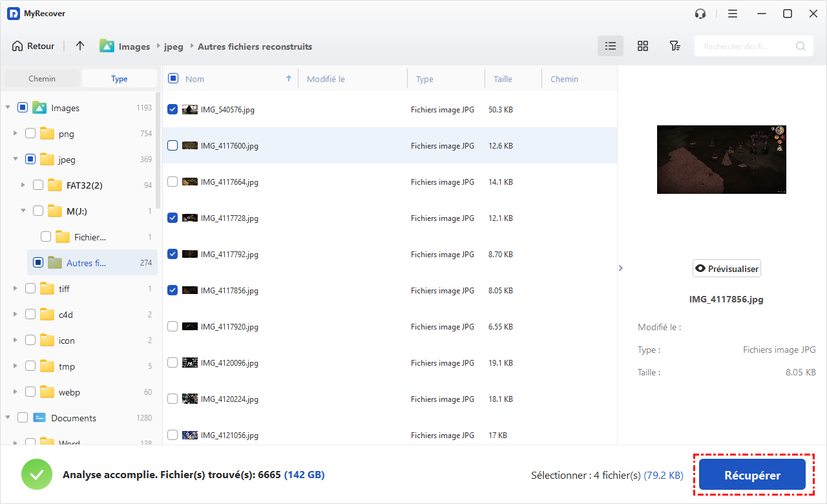The width and height of the screenshot is (827, 504).
Task: Open the hamburger menu in title bar
Action: click(x=733, y=14)
